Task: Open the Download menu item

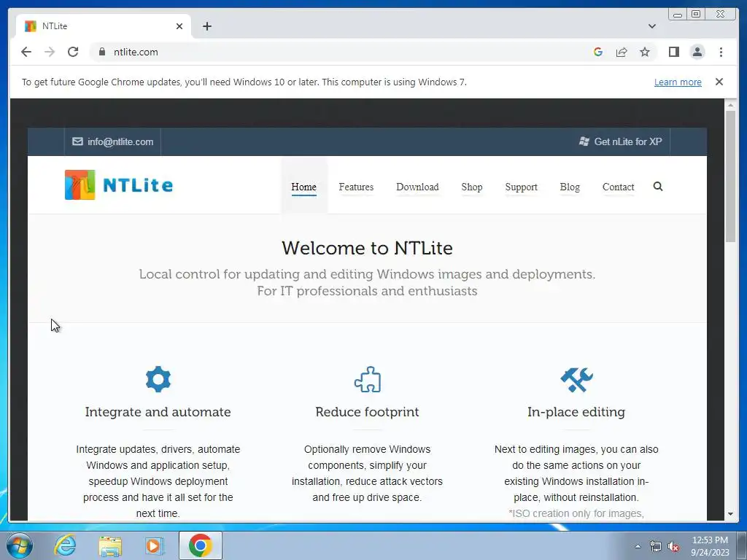Action: click(x=417, y=187)
